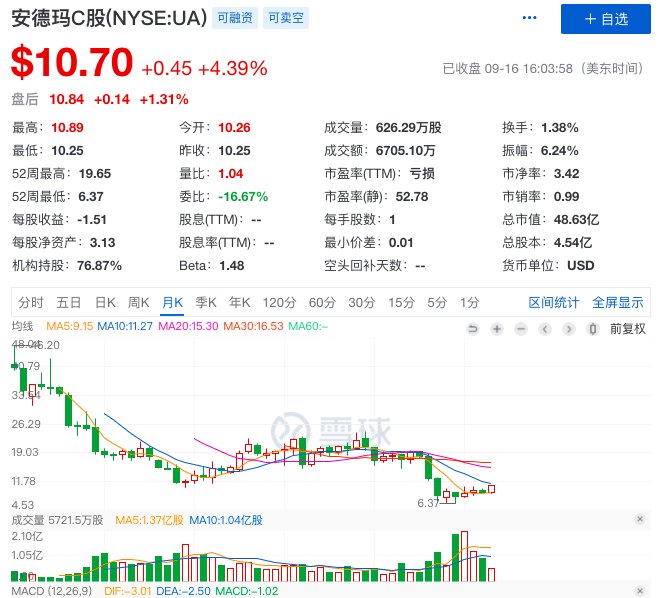The width and height of the screenshot is (672, 598).
Task: Click the MACD (12,26,9) label
Action: (51, 591)
